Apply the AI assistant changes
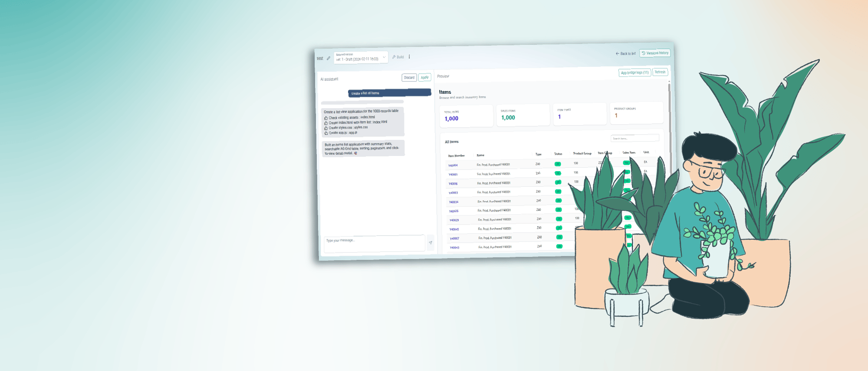Image resolution: width=868 pixels, height=371 pixels. 424,77
